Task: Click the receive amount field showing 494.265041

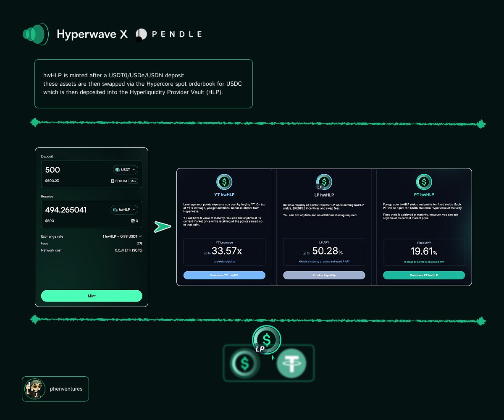Action: point(92,214)
